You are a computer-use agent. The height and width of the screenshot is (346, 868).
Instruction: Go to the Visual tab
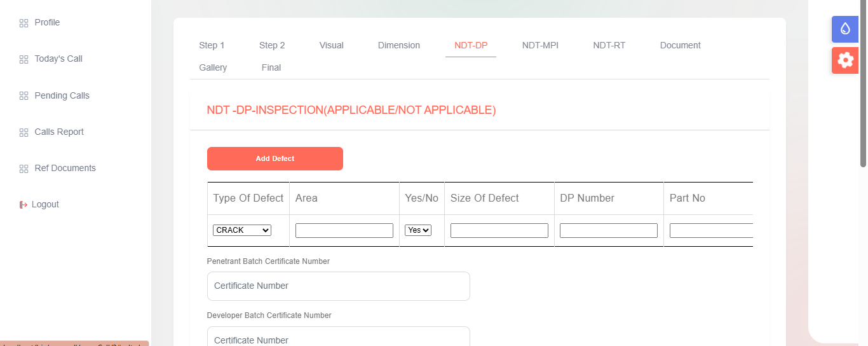click(x=331, y=45)
